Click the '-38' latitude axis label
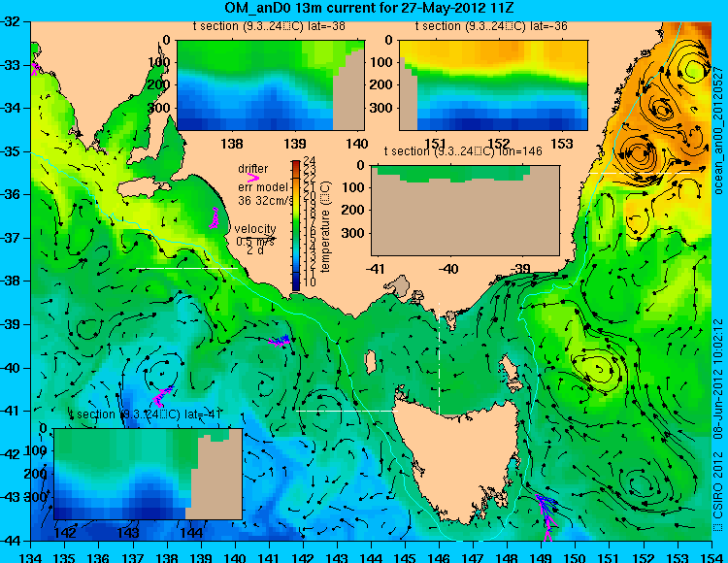The image size is (728, 563). tap(10, 281)
